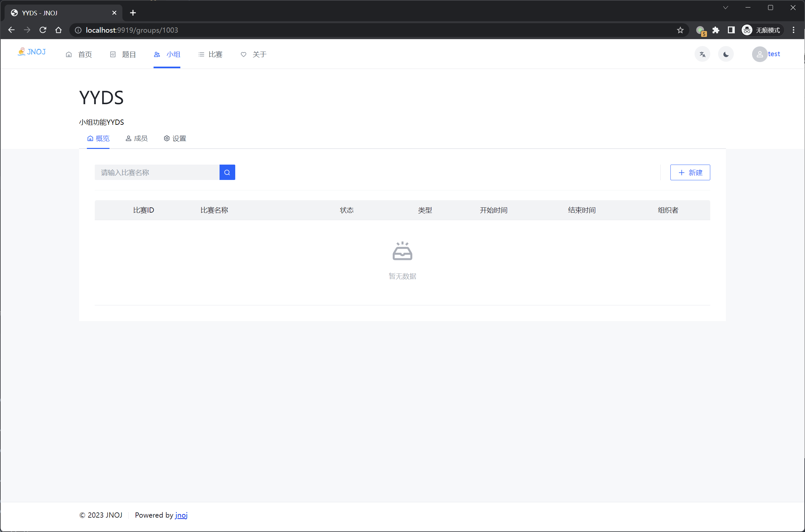This screenshot has height=532, width=805.
Task: Click the © 2023 JNOJ footer text
Action: point(101,515)
